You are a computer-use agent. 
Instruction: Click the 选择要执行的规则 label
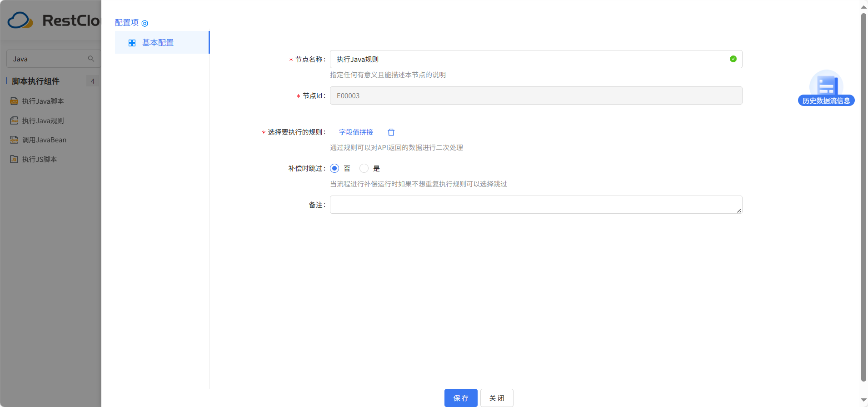point(296,132)
